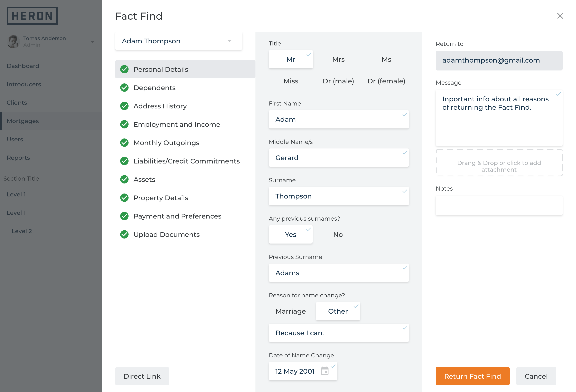The height and width of the screenshot is (392, 576).
Task: Open the Adam Thompson client dropdown
Action: (x=178, y=41)
